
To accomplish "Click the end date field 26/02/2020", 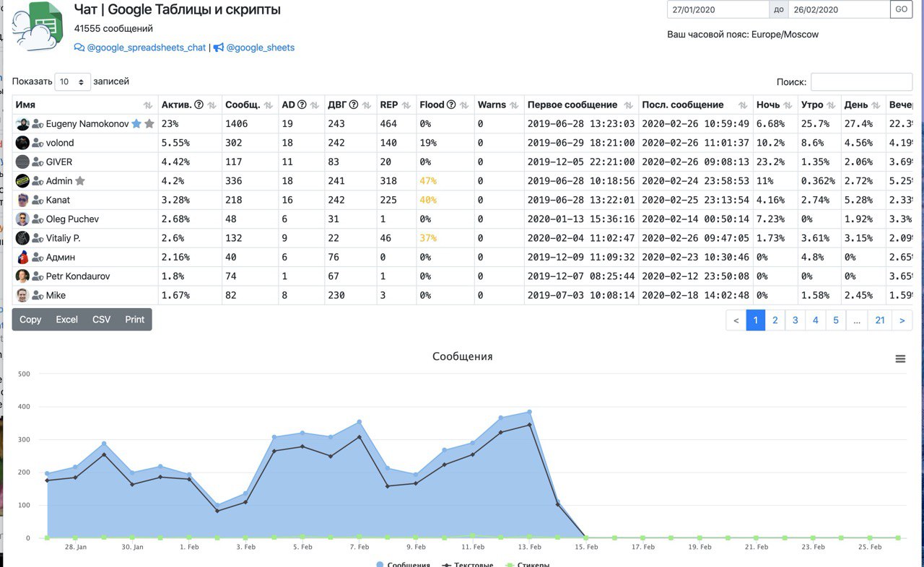I will point(839,9).
